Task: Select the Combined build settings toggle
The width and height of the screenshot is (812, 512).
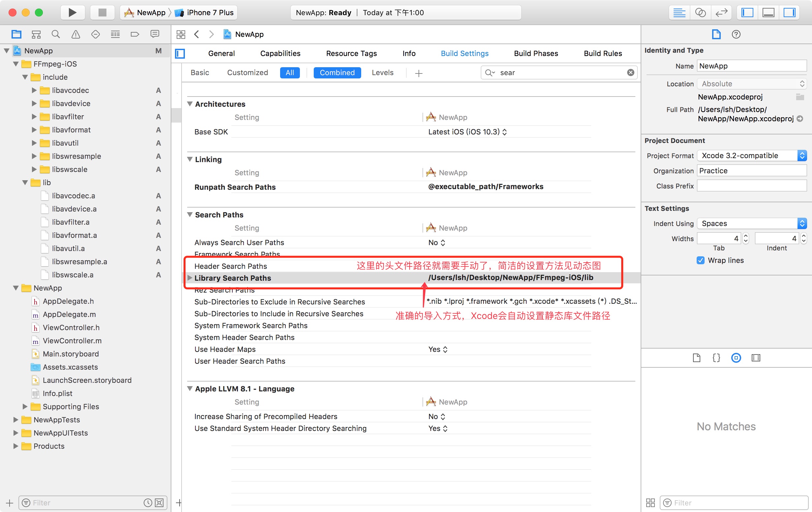Action: coord(337,72)
